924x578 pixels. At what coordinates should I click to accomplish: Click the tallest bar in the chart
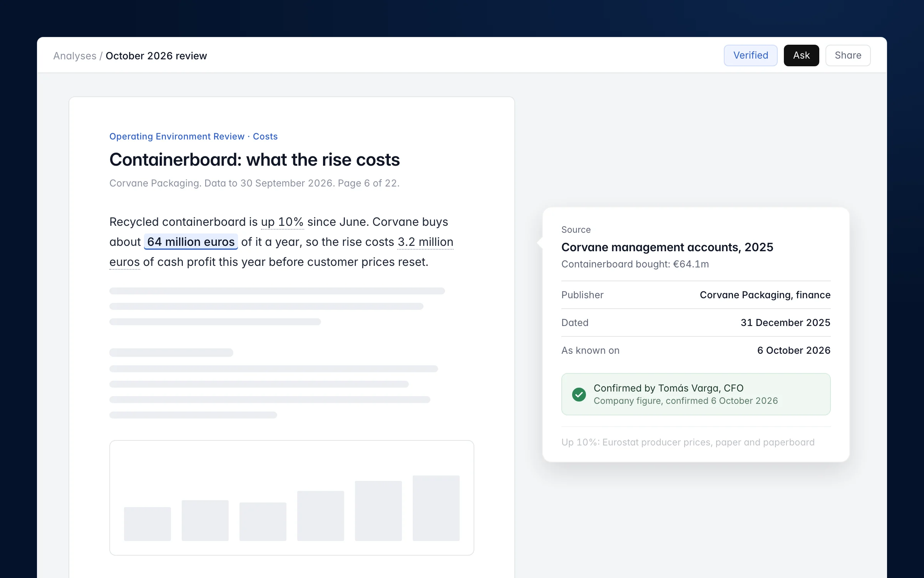tap(436, 508)
